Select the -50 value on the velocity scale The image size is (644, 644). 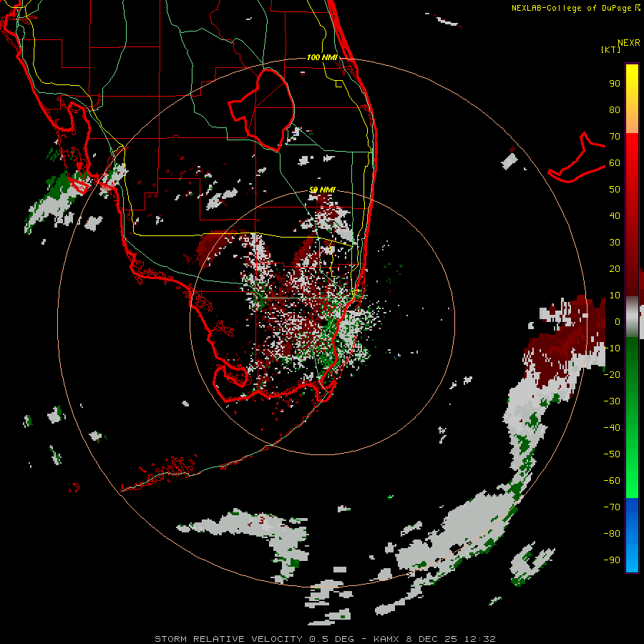612,454
